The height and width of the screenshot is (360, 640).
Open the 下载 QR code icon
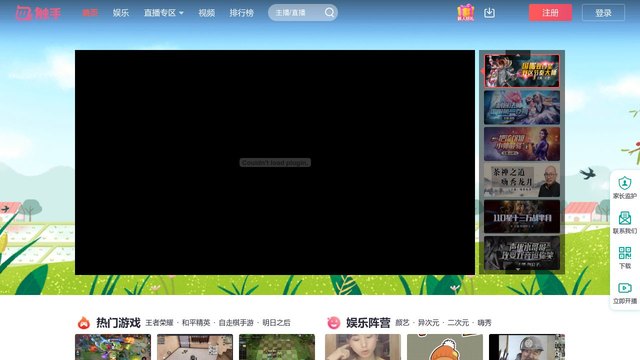click(x=624, y=258)
